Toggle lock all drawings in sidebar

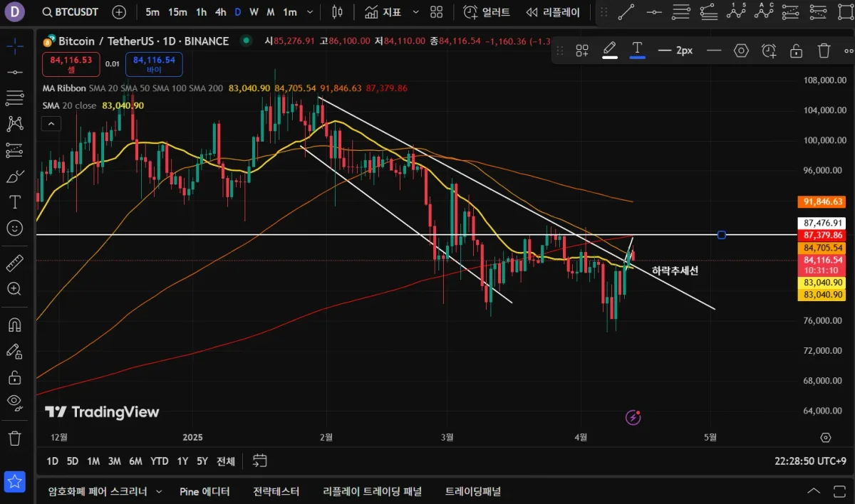coord(15,377)
